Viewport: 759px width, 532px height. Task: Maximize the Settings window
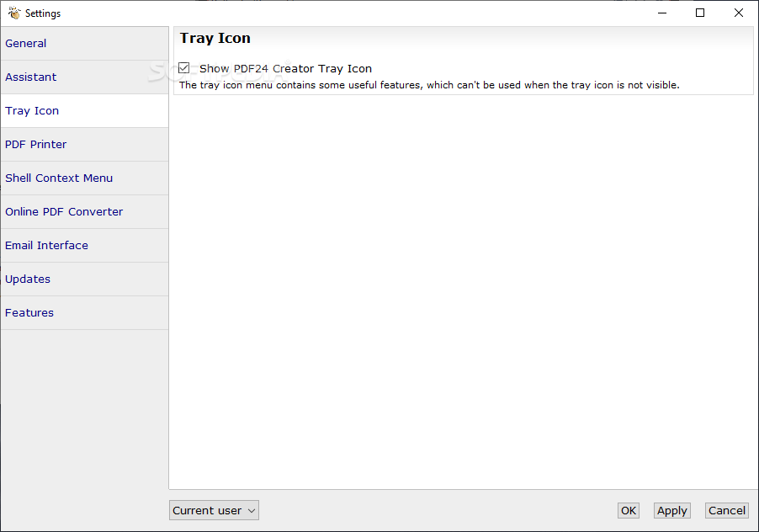tap(700, 13)
